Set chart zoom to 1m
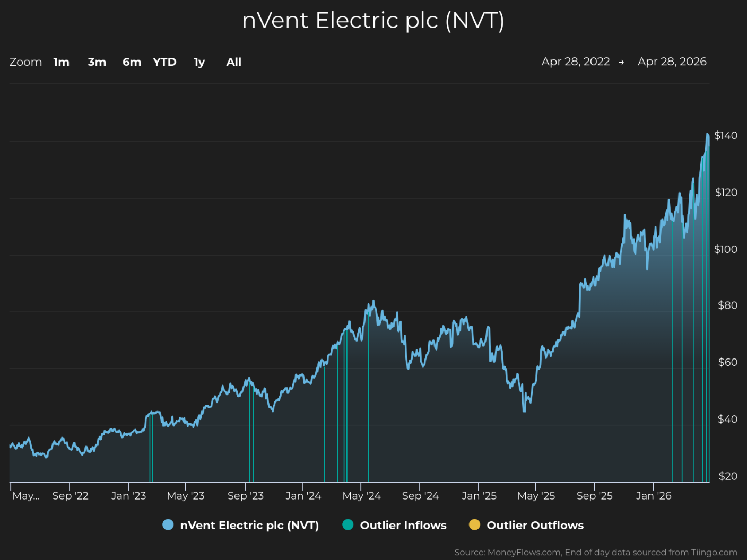 tap(62, 62)
